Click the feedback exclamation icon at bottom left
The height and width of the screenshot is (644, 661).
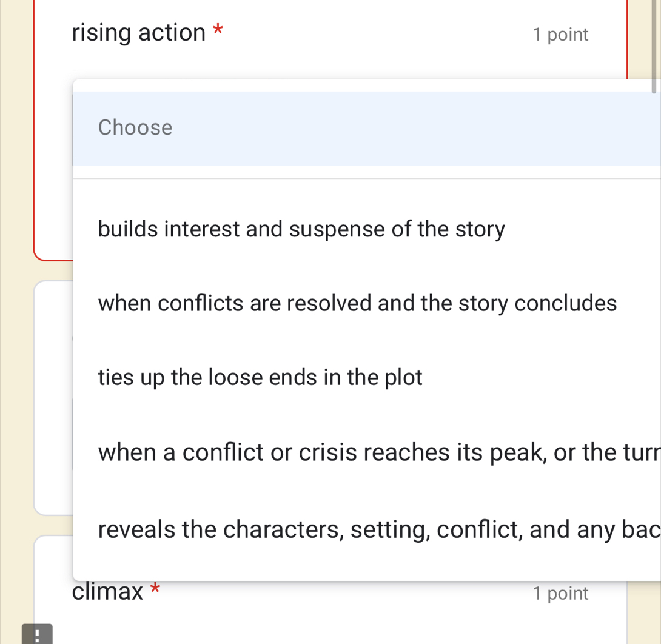[37, 634]
